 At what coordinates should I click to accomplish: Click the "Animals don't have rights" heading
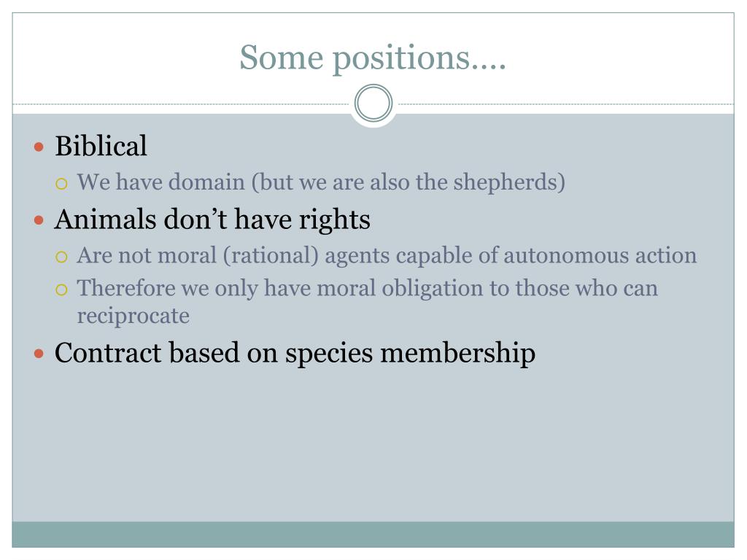click(x=212, y=220)
